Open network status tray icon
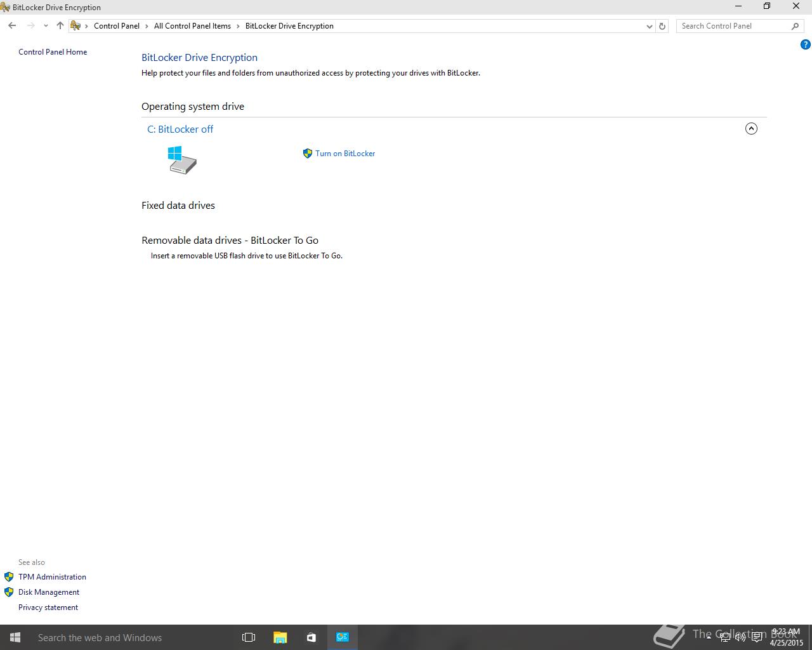The width and height of the screenshot is (812, 650). click(x=725, y=637)
